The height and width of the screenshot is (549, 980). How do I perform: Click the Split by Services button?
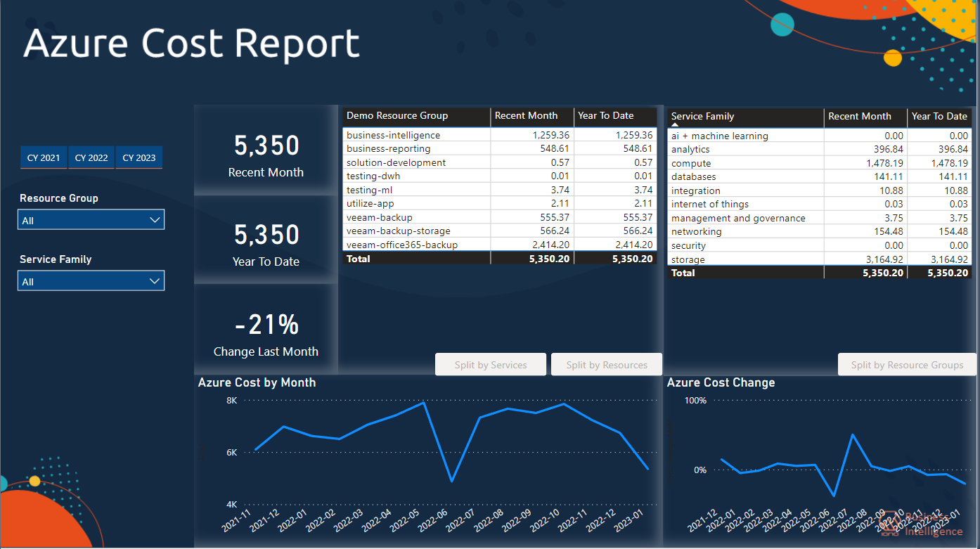pyautogui.click(x=491, y=365)
